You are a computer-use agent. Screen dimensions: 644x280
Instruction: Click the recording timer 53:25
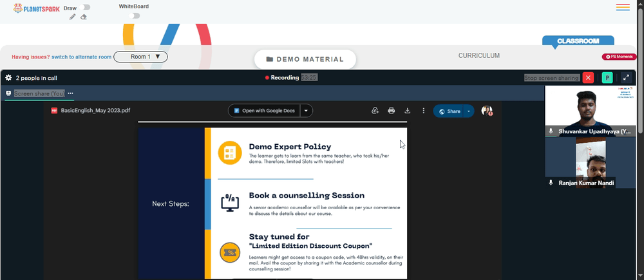309,77
